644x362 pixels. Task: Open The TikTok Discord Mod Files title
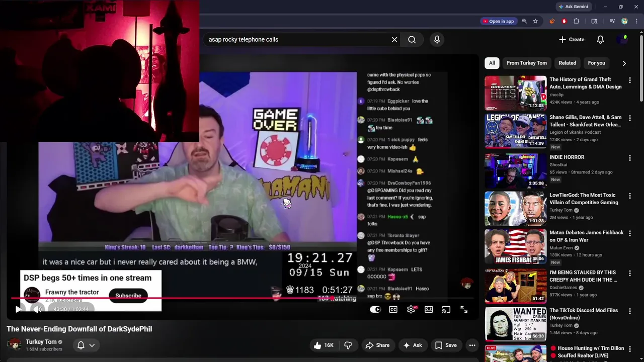tap(584, 314)
